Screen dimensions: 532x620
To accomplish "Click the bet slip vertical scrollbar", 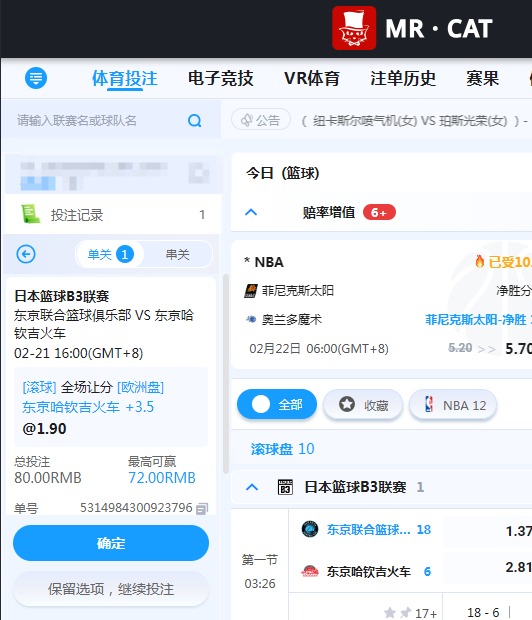I will [226, 374].
